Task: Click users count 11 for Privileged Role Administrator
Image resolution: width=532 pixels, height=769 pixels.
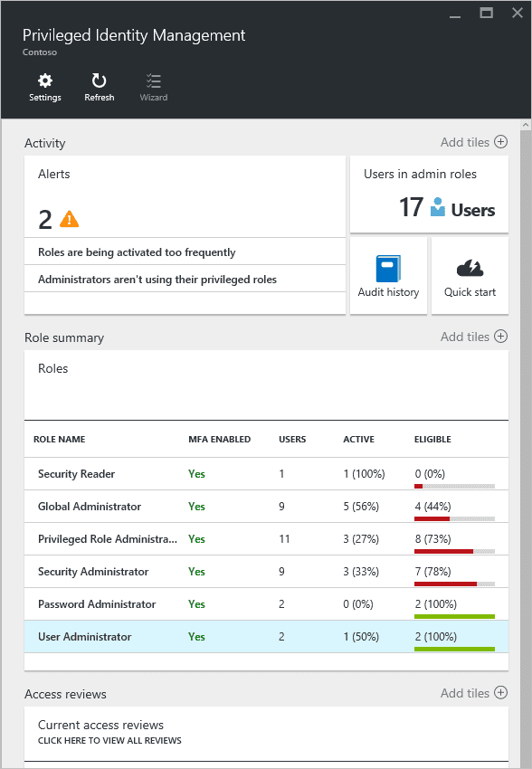Action: [x=284, y=539]
